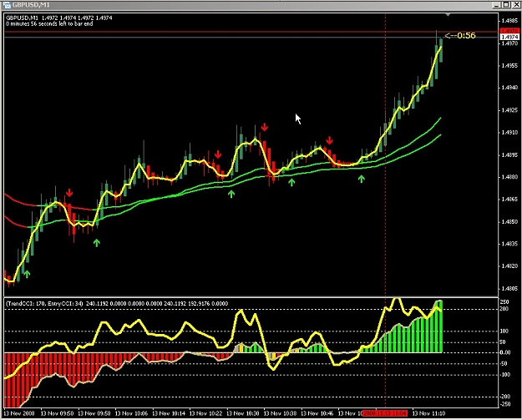Click the '13 Nov 10:38' time axis label
The height and width of the screenshot is (420, 522).
[x=281, y=413]
